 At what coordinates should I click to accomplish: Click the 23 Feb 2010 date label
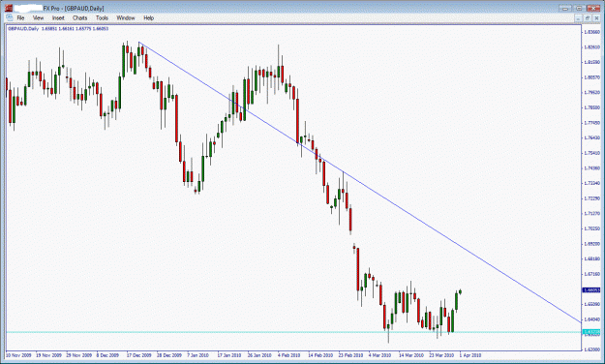[350, 355]
